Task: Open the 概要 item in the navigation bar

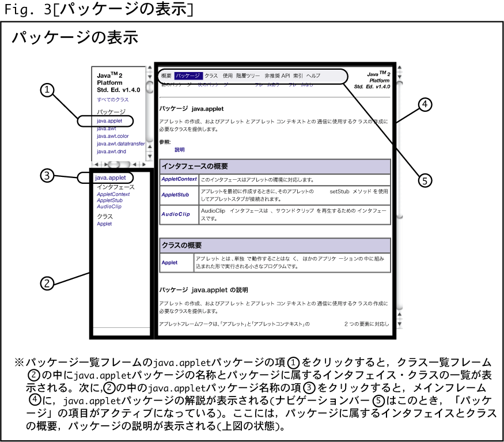Action: [x=166, y=76]
